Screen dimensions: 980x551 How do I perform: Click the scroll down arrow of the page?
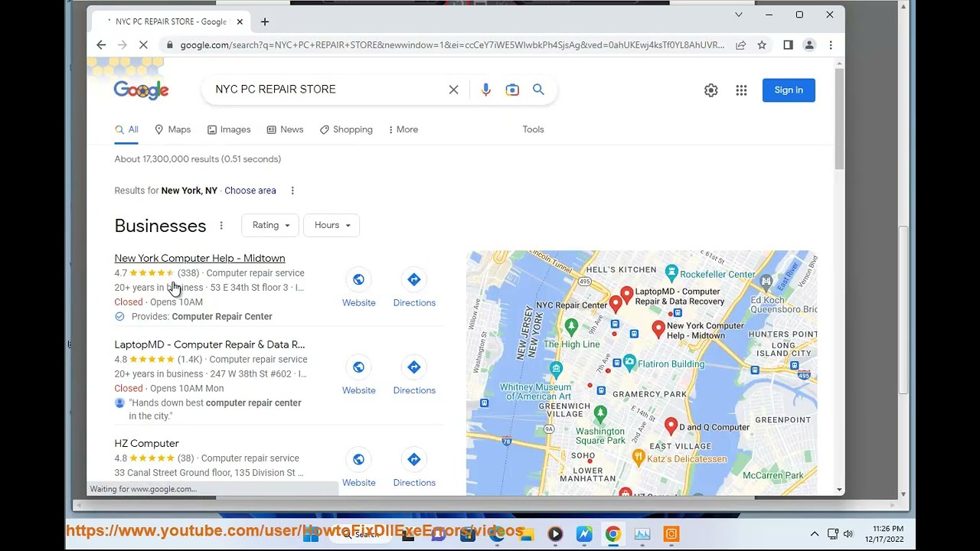(x=840, y=490)
